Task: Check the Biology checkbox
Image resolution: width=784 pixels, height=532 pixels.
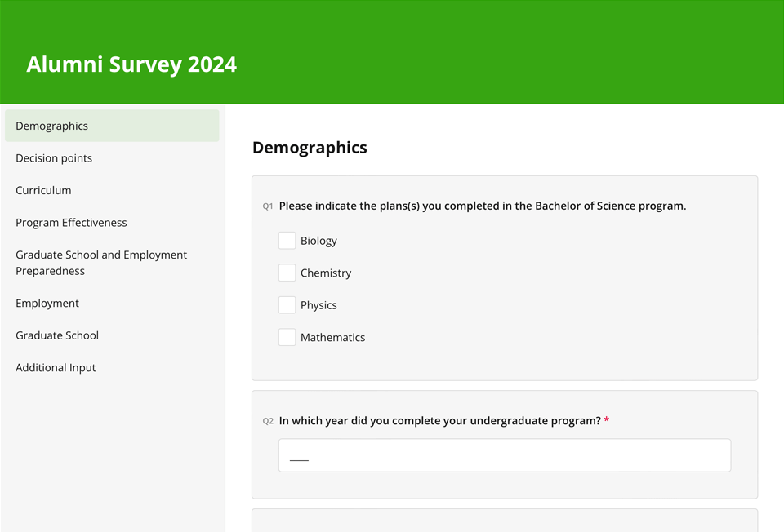Action: click(287, 241)
